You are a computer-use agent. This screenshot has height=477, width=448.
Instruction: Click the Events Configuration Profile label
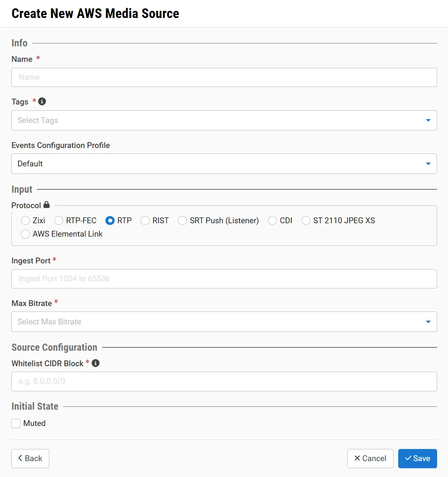pyautogui.click(x=61, y=145)
